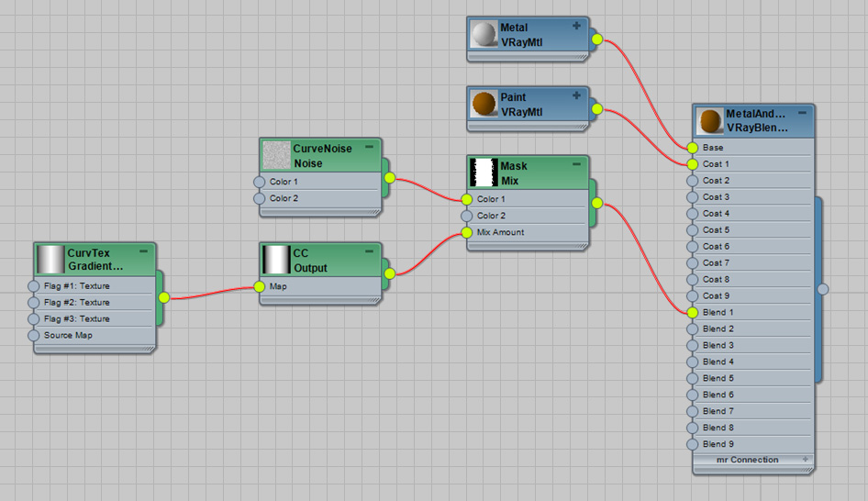This screenshot has width=868, height=501.
Task: Click the Coat 2 input socket
Action: tap(693, 181)
